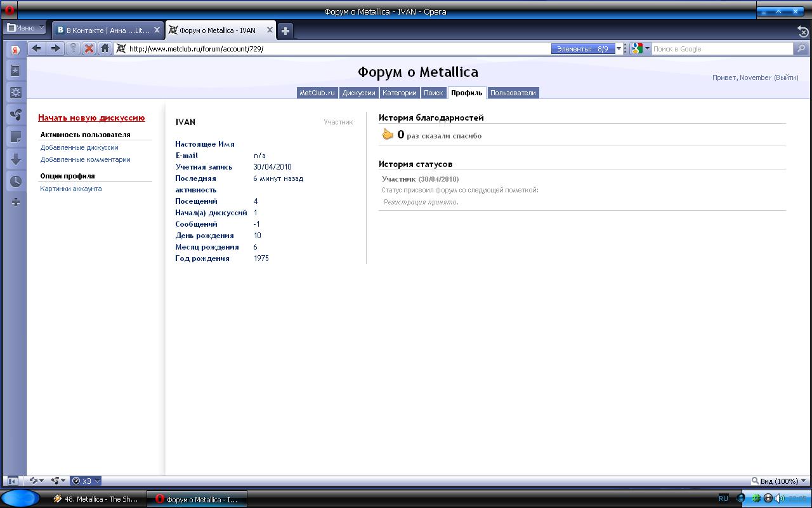Go to the Home page icon
This screenshot has height=508, width=812.
(105, 48)
